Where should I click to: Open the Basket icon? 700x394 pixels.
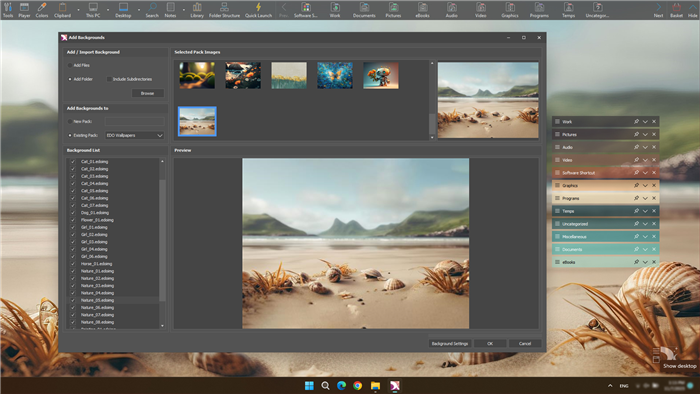(x=676, y=9)
